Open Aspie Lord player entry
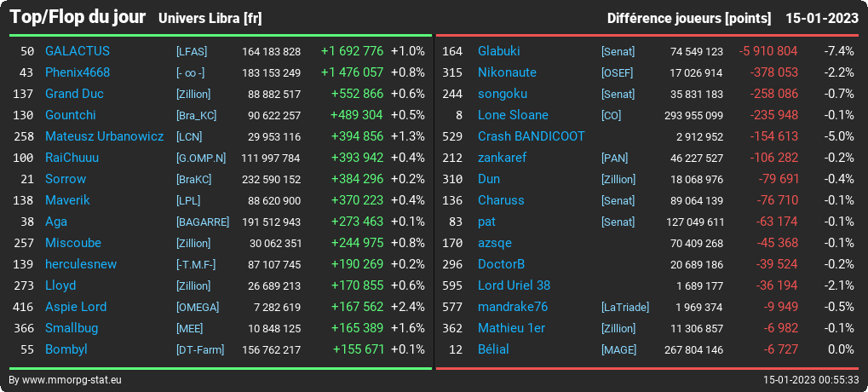Screen dimensions: 868x392 [x=76, y=307]
